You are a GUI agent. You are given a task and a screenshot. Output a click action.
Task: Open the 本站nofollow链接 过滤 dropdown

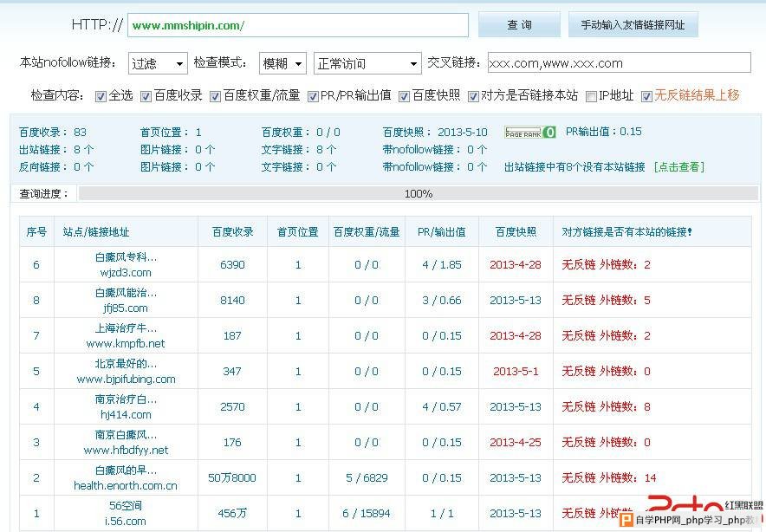pos(158,63)
